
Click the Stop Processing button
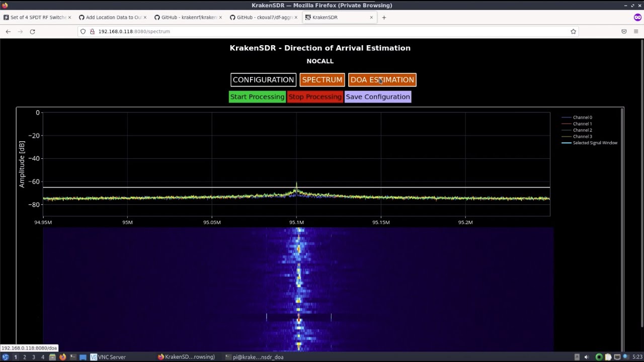[315, 97]
